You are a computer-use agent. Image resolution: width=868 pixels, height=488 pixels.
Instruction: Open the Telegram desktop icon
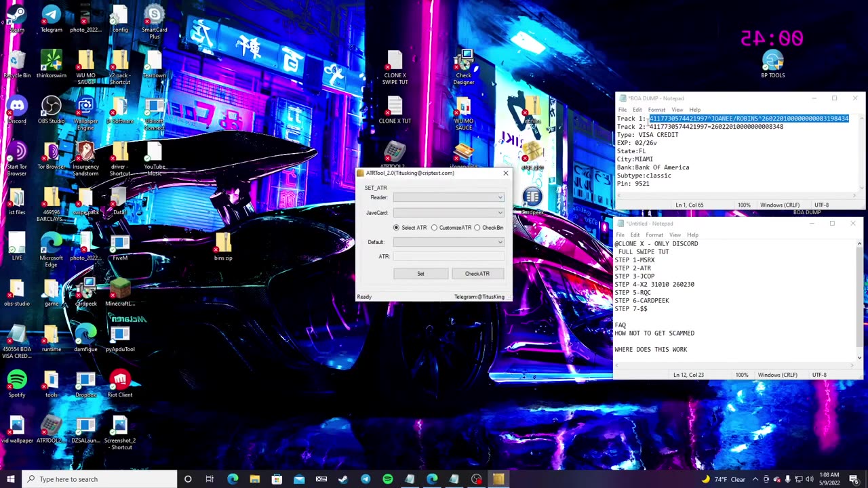tap(52, 18)
